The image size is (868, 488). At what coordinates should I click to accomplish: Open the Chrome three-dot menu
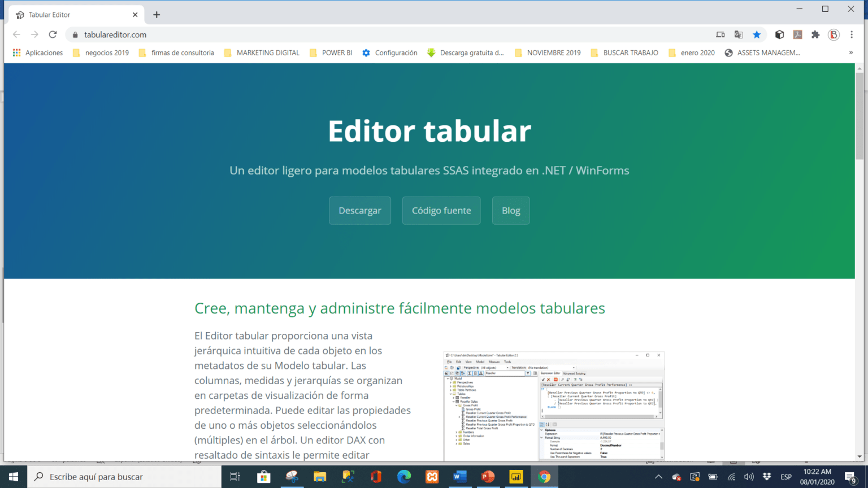click(x=852, y=34)
